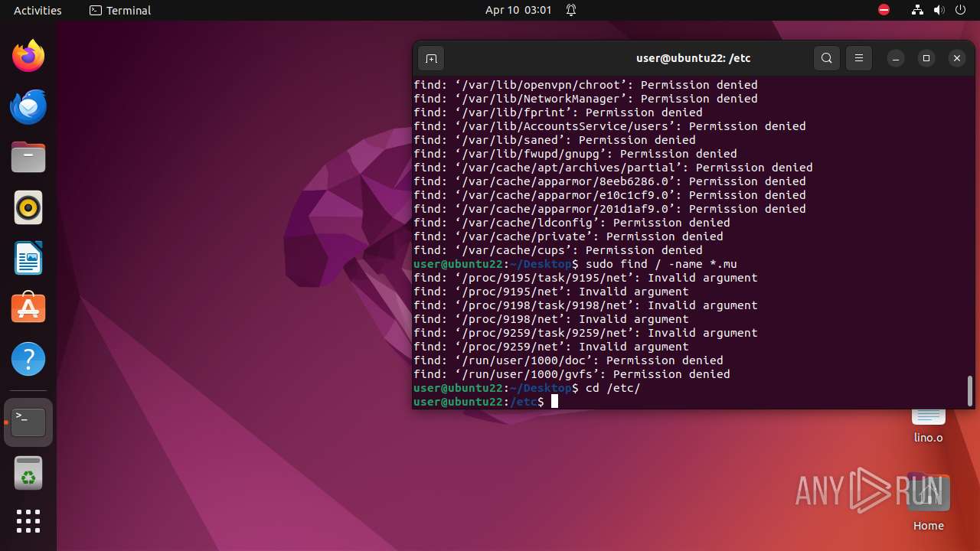This screenshot has width=980, height=551.
Task: Open the power menu icon
Action: 960,10
